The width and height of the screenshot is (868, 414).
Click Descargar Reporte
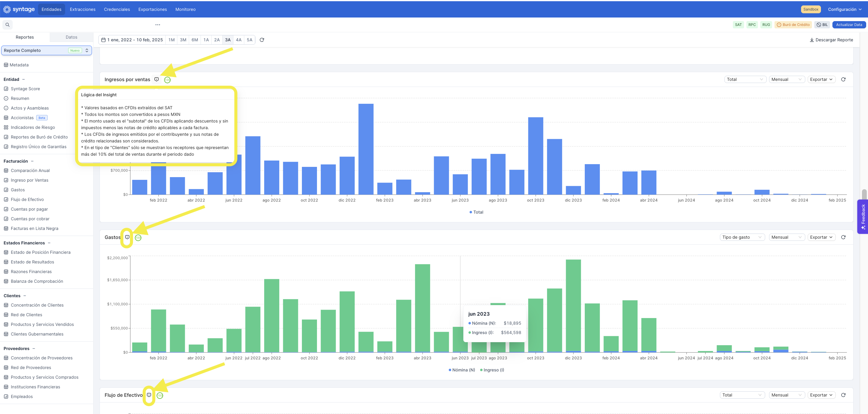(x=831, y=40)
